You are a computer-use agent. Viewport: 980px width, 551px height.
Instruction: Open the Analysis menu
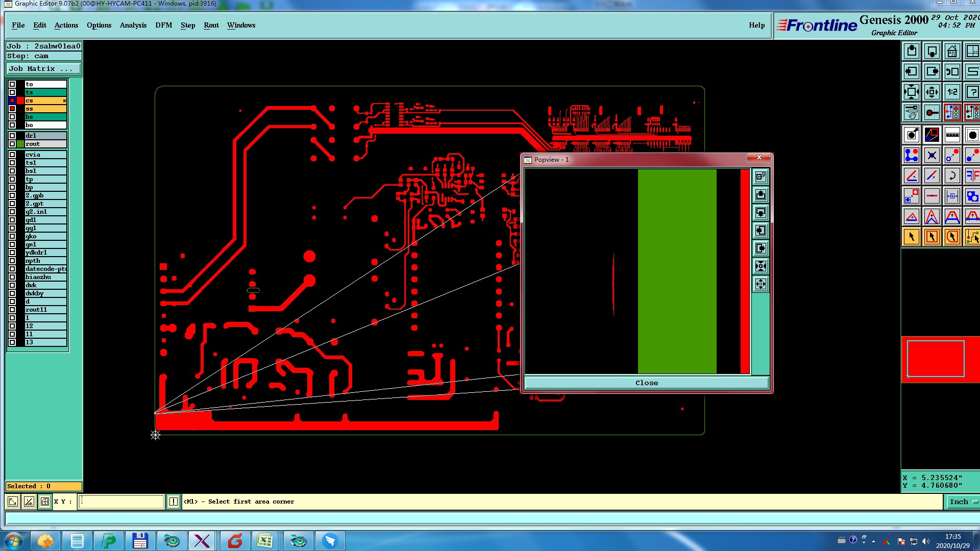pyautogui.click(x=133, y=25)
